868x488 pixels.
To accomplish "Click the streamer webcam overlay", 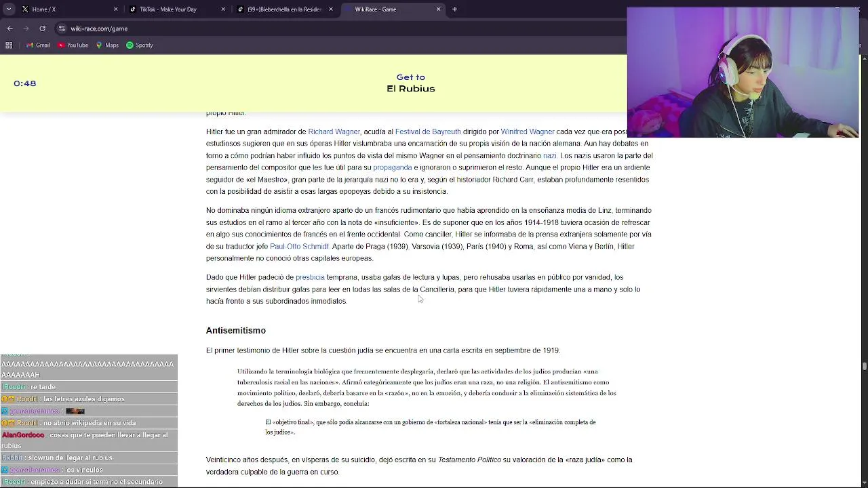I will point(743,73).
